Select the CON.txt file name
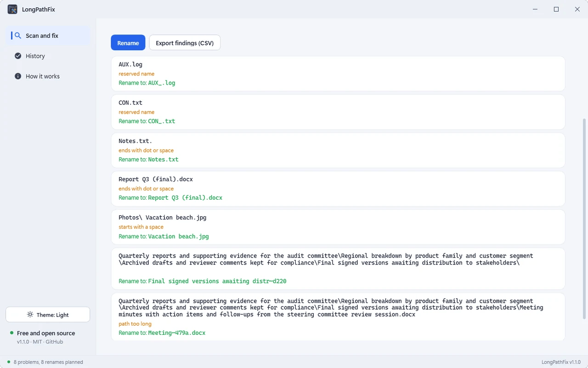Image resolution: width=588 pixels, height=368 pixels. pyautogui.click(x=130, y=103)
